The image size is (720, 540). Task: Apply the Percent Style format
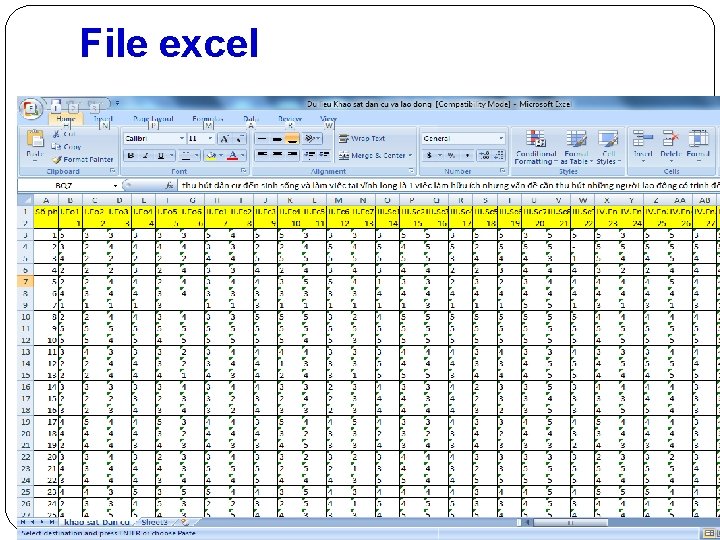pyautogui.click(x=452, y=156)
